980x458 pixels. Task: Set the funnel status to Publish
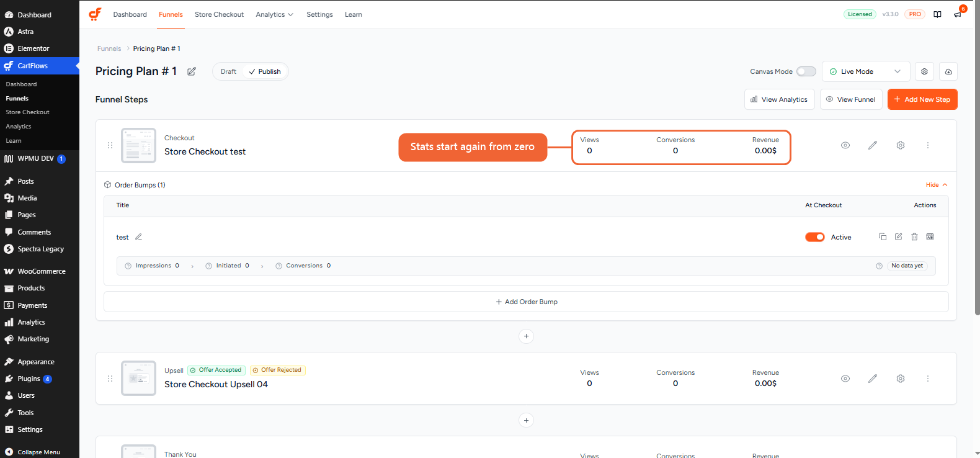click(265, 71)
